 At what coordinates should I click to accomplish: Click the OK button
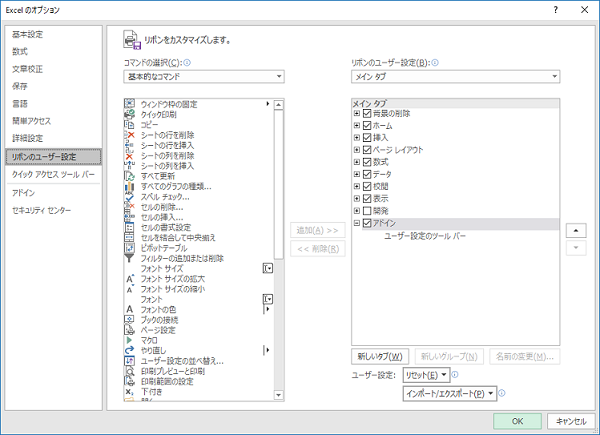point(517,421)
